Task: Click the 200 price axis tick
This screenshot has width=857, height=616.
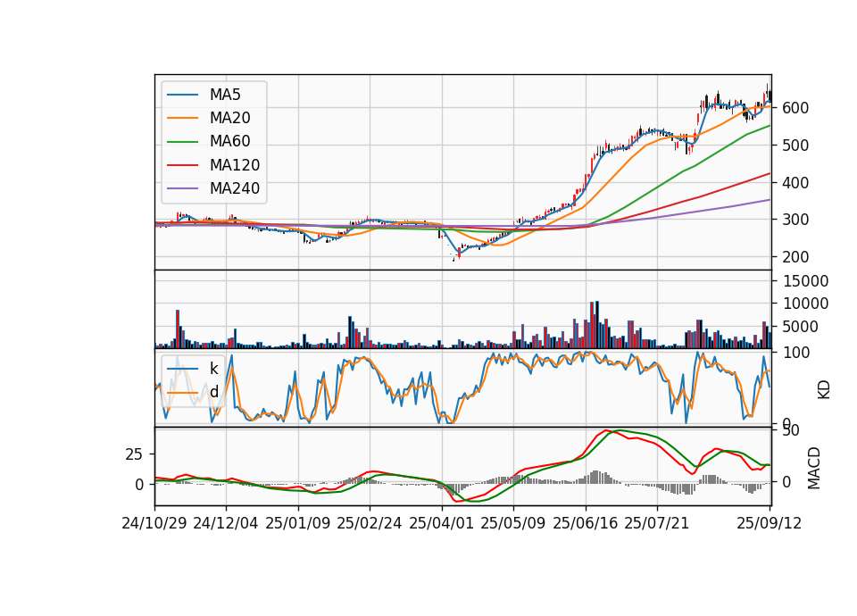Action: pos(795,257)
